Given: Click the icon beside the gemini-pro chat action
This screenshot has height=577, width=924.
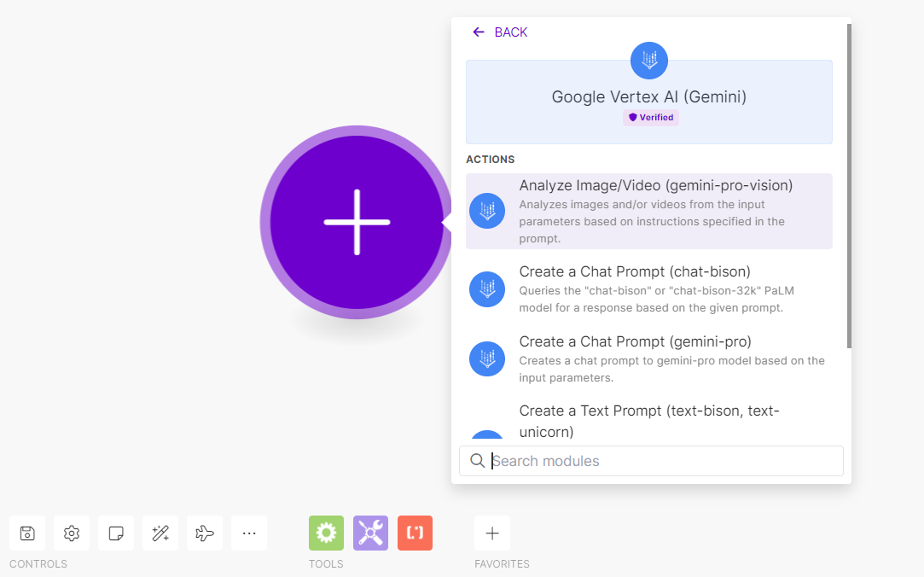Looking at the screenshot, I should (x=487, y=359).
